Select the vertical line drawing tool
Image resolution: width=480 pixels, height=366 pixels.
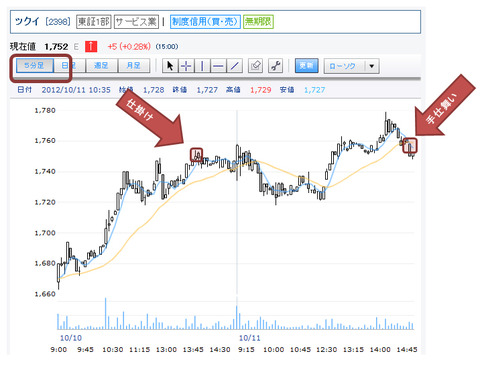coord(202,66)
